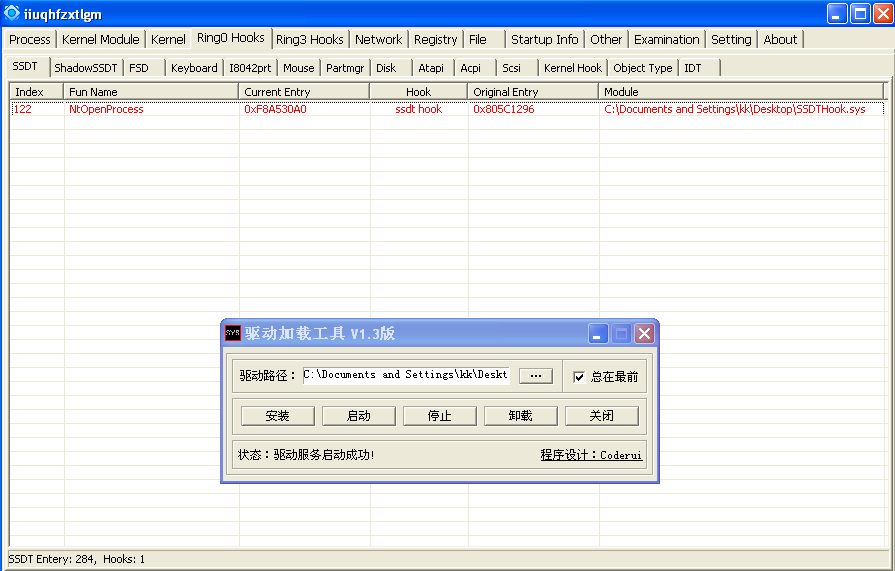Image resolution: width=895 pixels, height=571 pixels.
Task: Click the iiuqhfzxtlgm window title icon
Action: click(12, 13)
